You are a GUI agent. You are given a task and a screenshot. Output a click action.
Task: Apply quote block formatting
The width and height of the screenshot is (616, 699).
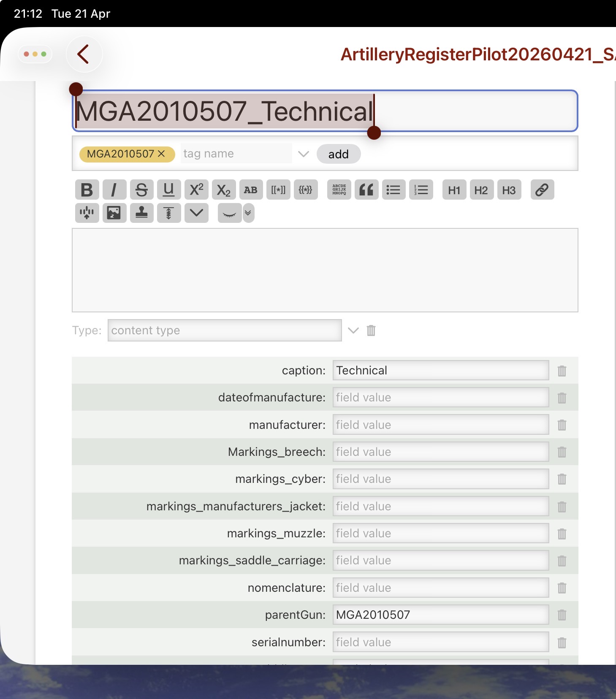point(366,190)
